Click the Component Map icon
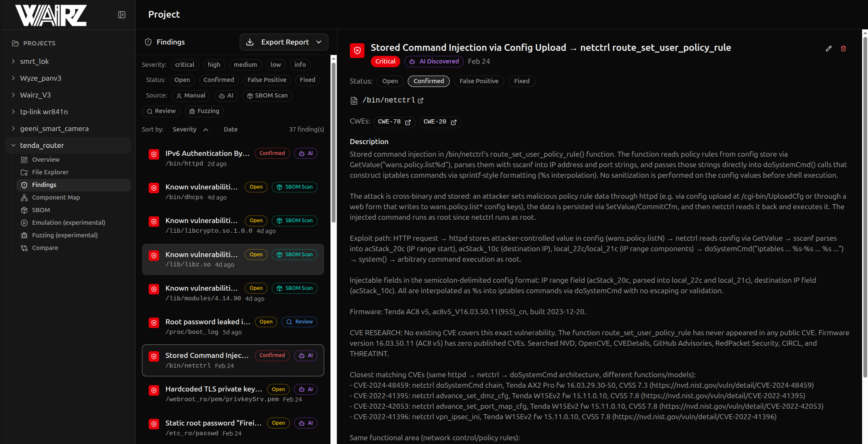The width and height of the screenshot is (868, 444). (24, 197)
